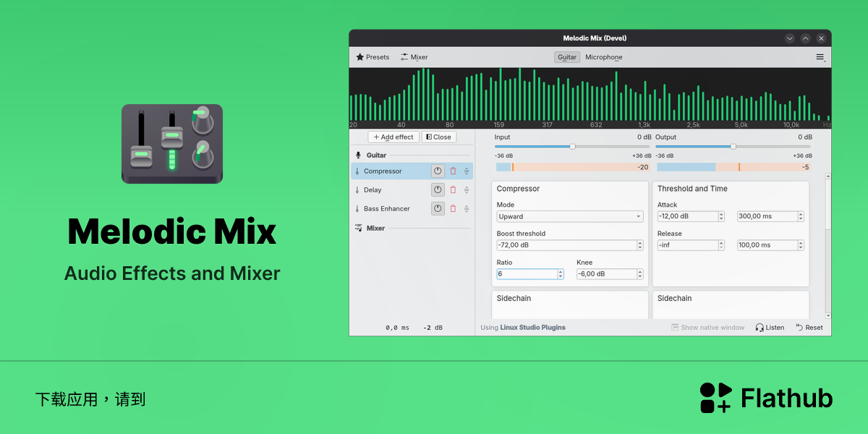Adjust the Attack -12,00 dB spinner arrows
The width and height of the screenshot is (868, 434).
click(x=721, y=216)
